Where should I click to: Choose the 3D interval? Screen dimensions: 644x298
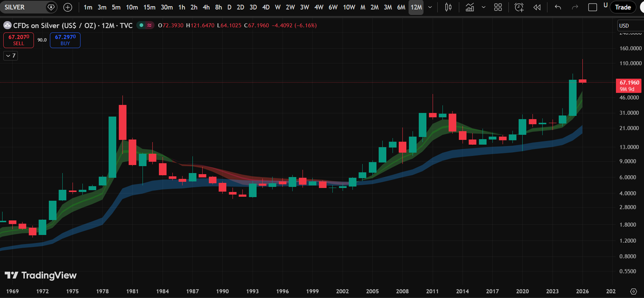pyautogui.click(x=253, y=8)
